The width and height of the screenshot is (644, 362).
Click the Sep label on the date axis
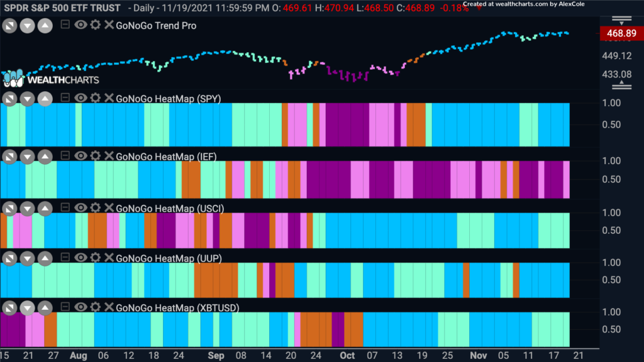[216, 356]
